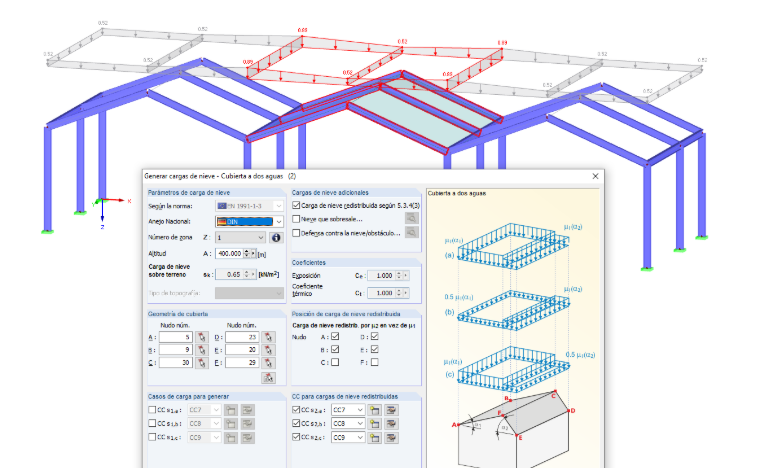The height and width of the screenshot is (468, 760).
Task: Adjust Exposición Ce spinner arrows
Action: [398, 276]
